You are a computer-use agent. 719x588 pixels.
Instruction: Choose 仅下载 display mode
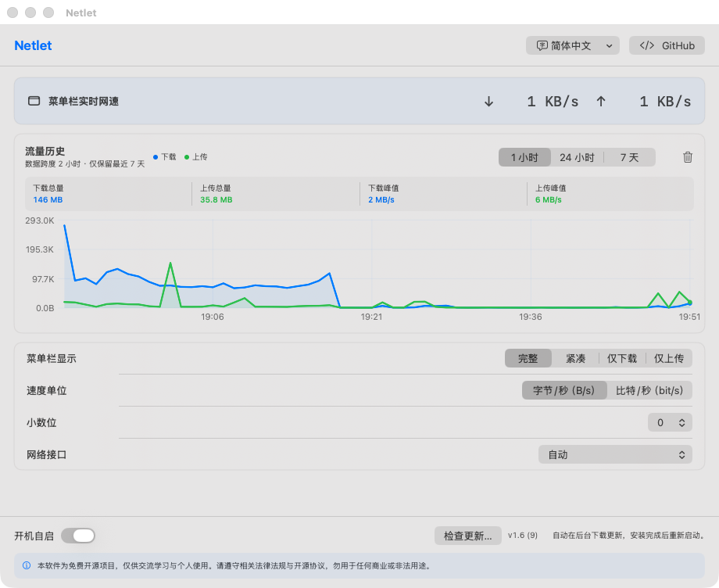click(622, 358)
